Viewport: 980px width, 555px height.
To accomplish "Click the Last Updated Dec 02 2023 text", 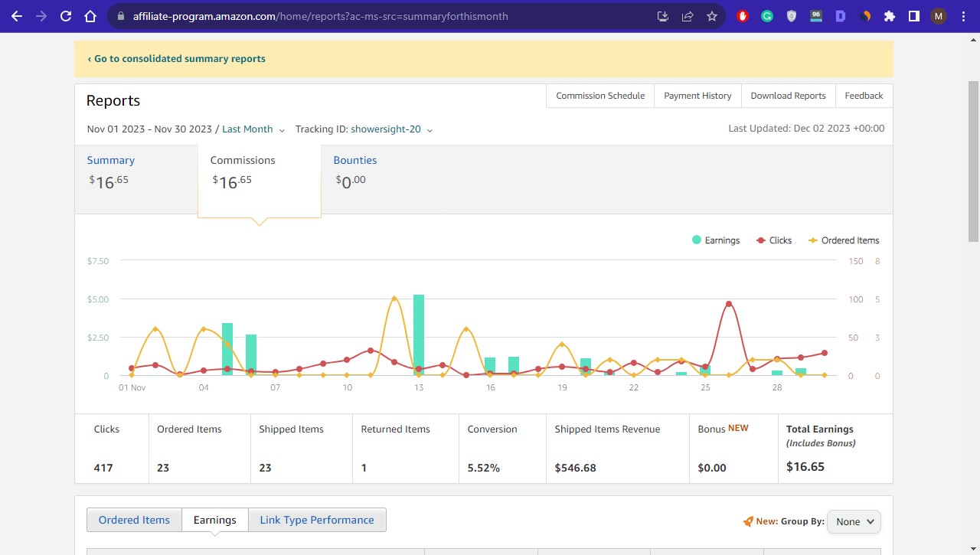I will point(806,129).
